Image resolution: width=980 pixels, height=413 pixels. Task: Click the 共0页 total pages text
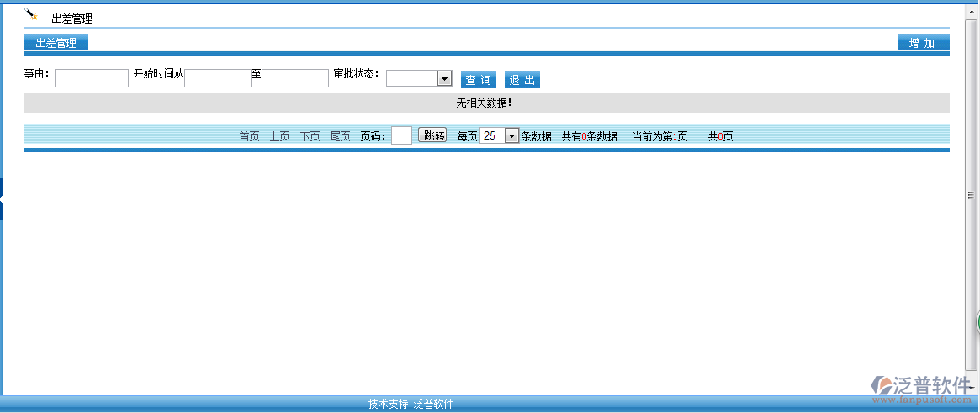point(721,136)
